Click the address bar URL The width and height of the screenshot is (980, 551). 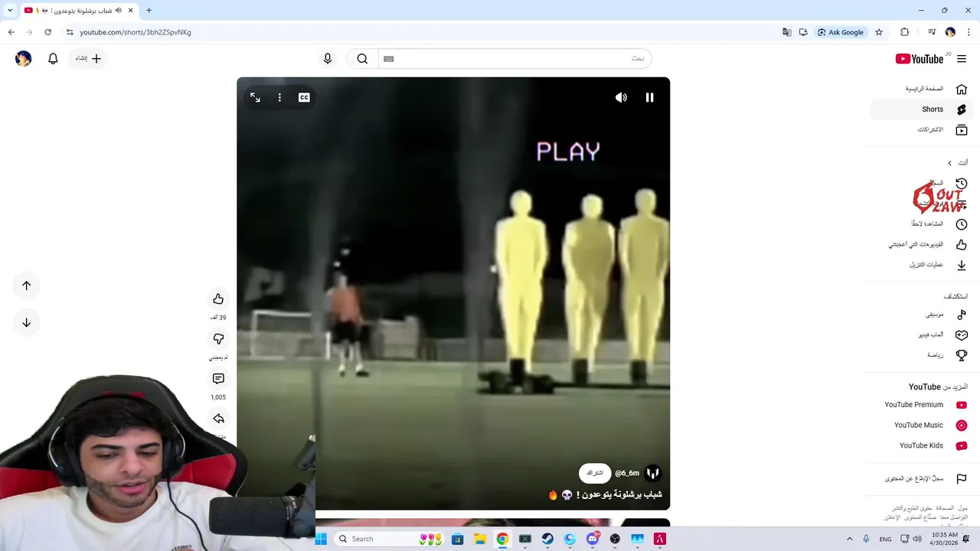136,32
